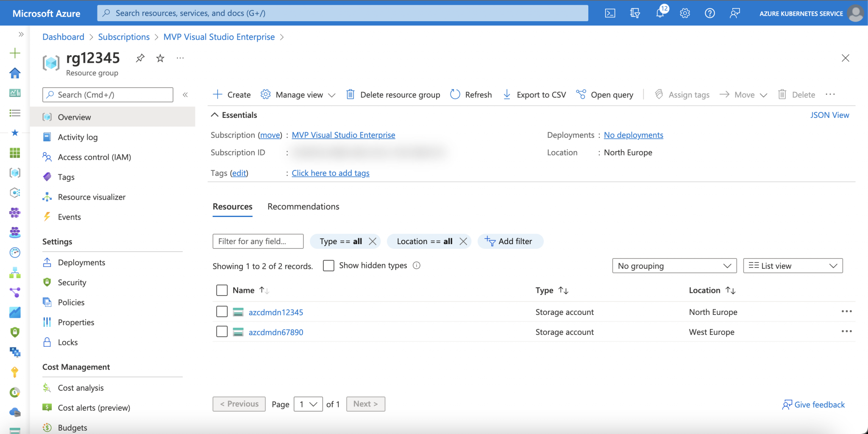This screenshot has height=434, width=868.
Task: Open the help question mark menu
Action: click(710, 13)
